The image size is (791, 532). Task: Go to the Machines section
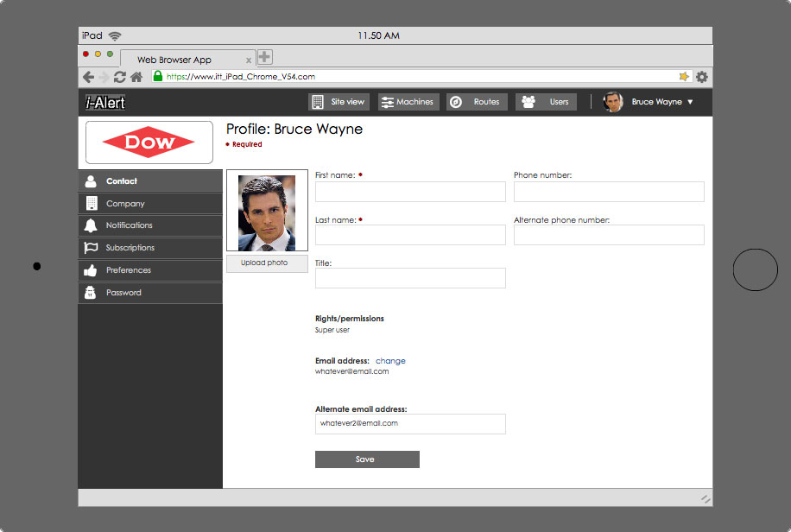tap(408, 102)
